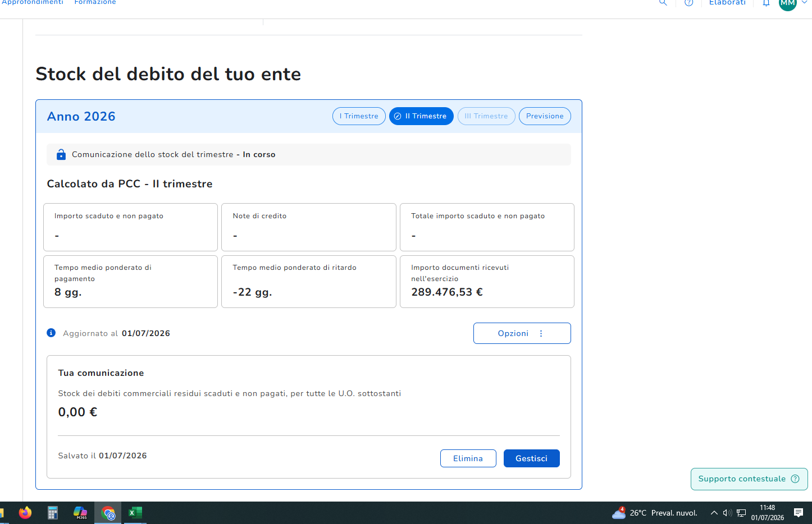
Task: Open Excel from the taskbar
Action: (135, 513)
